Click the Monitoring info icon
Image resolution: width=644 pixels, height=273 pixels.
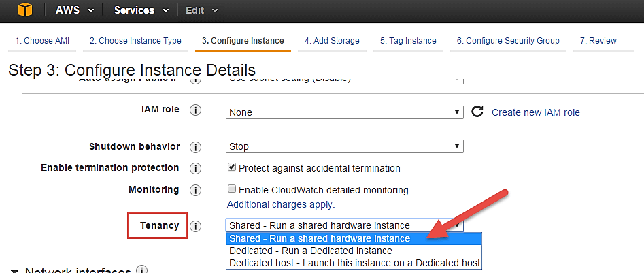click(195, 190)
